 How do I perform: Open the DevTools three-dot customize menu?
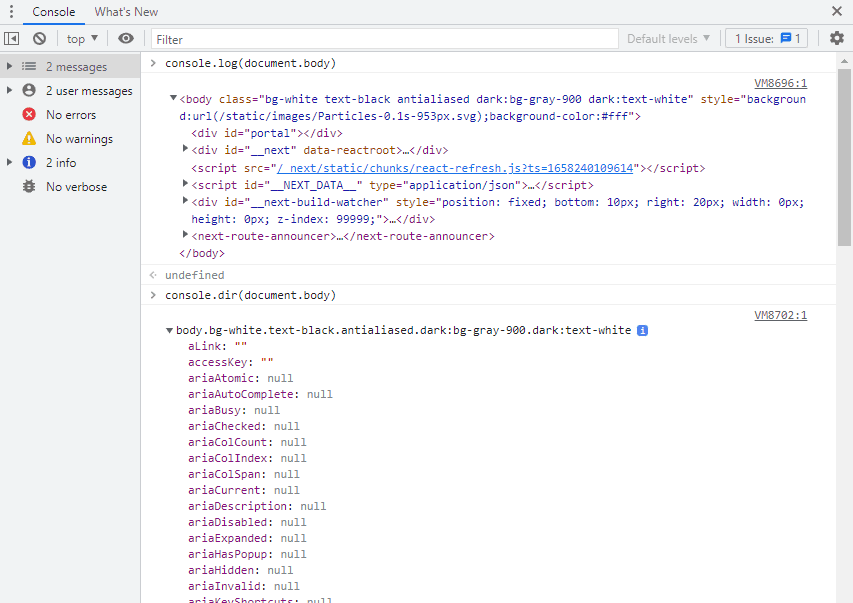(11, 11)
